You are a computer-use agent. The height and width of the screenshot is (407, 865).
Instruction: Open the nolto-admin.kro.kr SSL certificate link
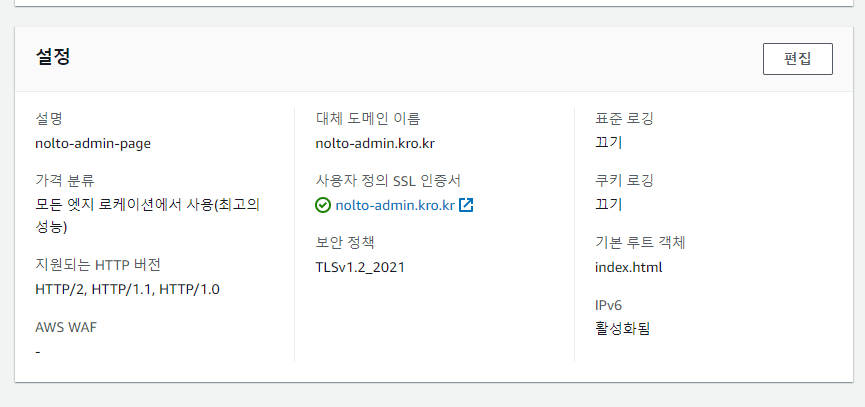[x=395, y=205]
